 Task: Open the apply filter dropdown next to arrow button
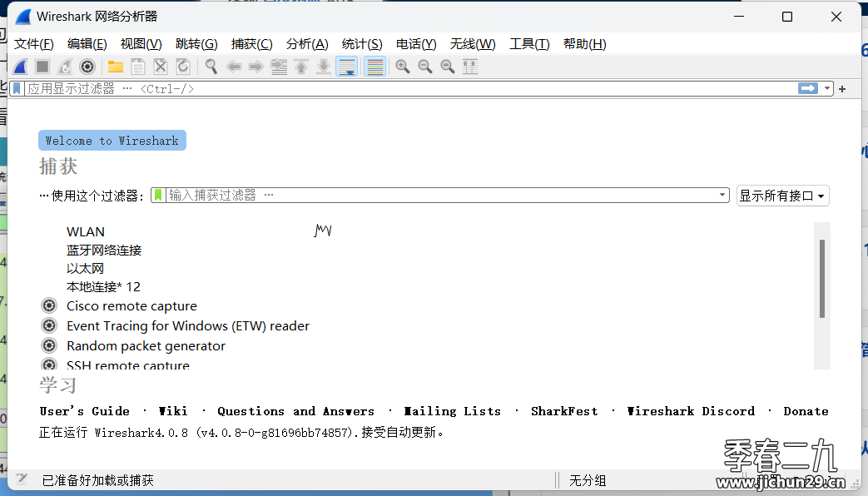click(826, 88)
